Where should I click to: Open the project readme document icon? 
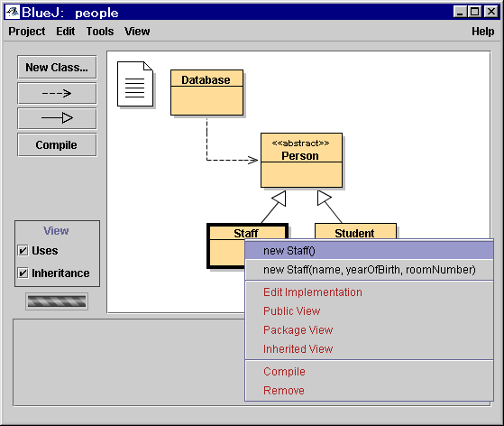[x=135, y=84]
